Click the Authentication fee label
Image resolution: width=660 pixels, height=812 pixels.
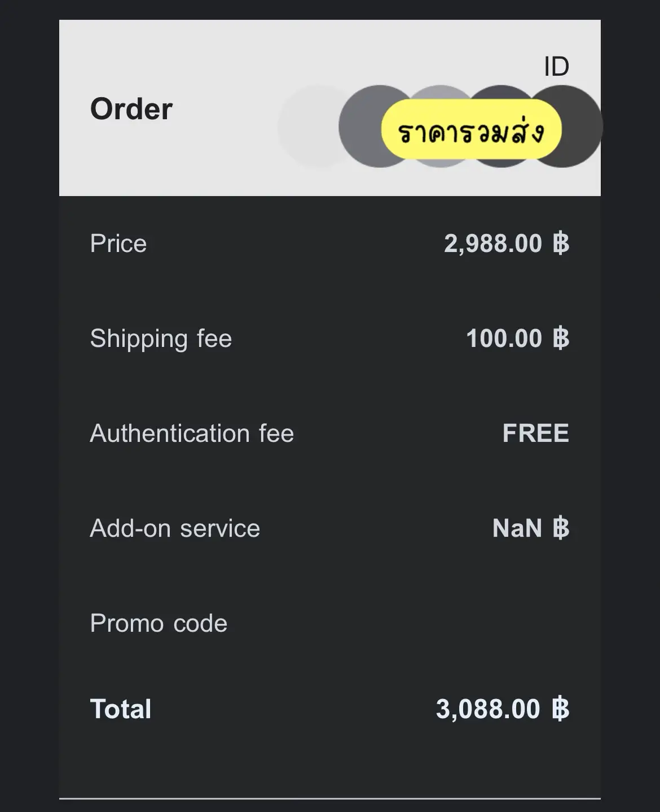(x=192, y=433)
